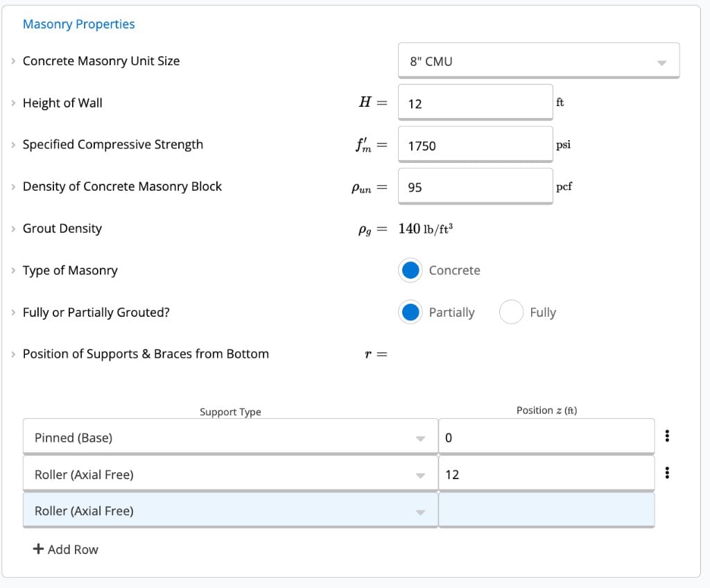This screenshot has height=588, width=710.
Task: Select the Concrete masonry type radio button
Action: (410, 270)
